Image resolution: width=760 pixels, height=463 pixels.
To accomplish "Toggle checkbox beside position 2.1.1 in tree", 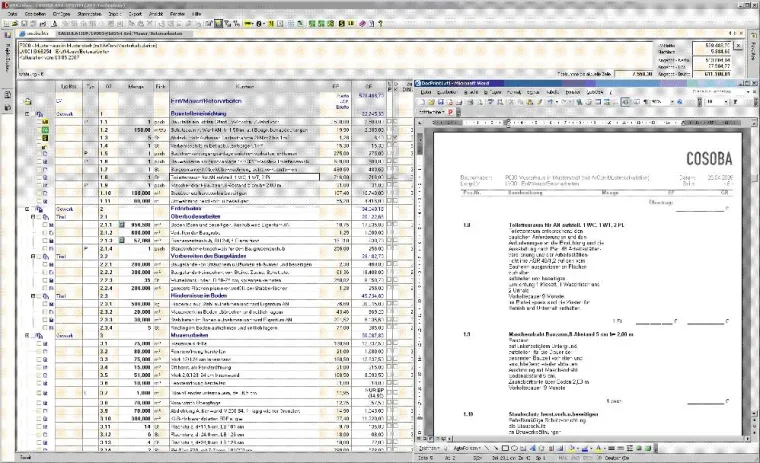I will pyautogui.click(x=47, y=227).
